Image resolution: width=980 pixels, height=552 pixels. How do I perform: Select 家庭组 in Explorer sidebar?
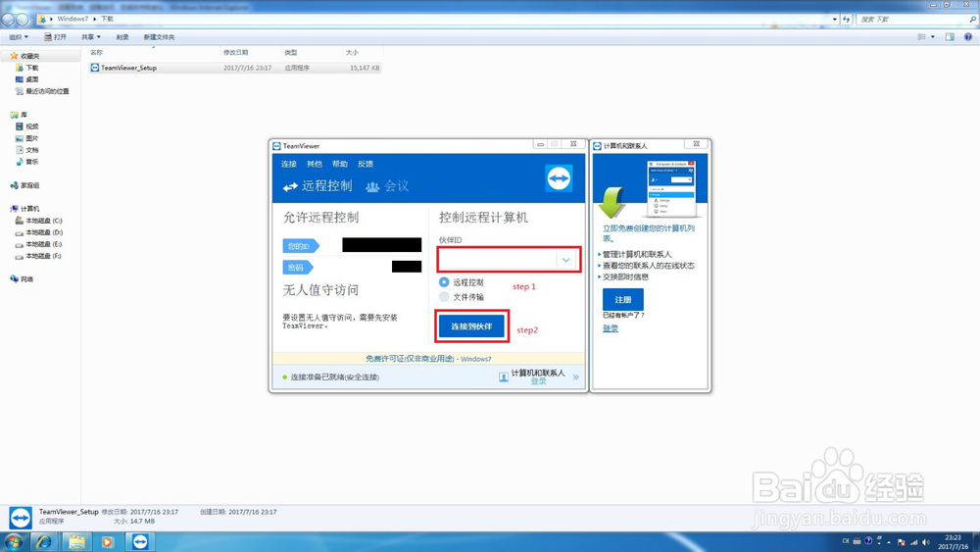click(x=25, y=185)
